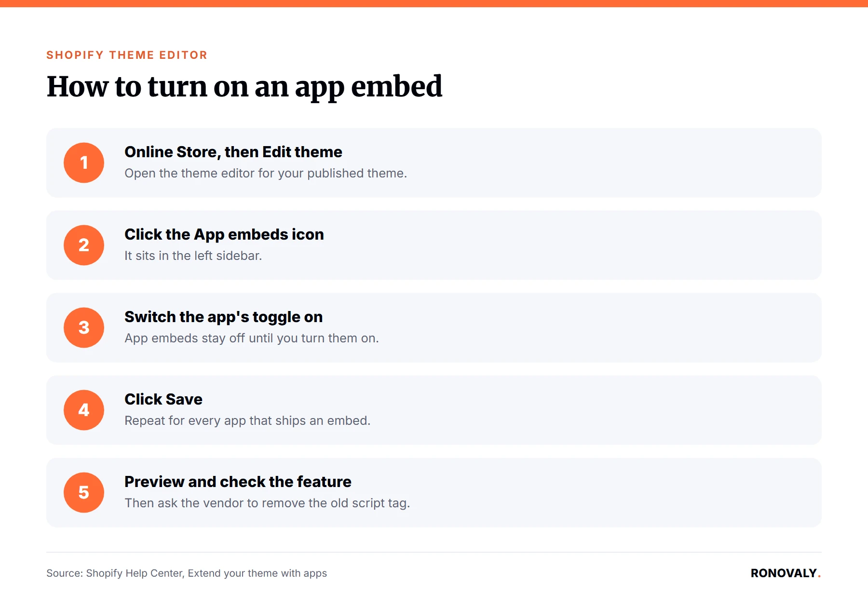Click 'Open the theme editor for your published theme.'

tap(266, 173)
